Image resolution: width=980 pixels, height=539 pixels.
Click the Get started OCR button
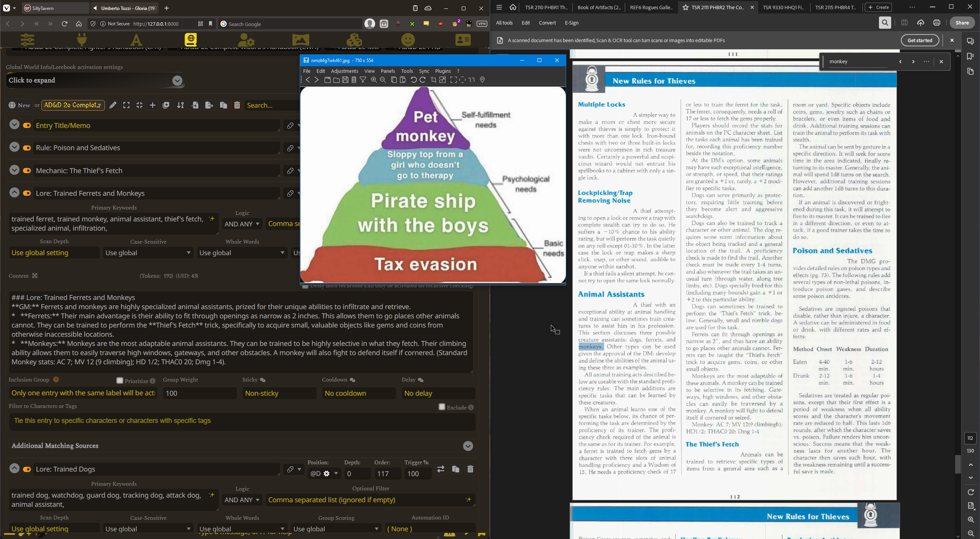click(x=920, y=40)
